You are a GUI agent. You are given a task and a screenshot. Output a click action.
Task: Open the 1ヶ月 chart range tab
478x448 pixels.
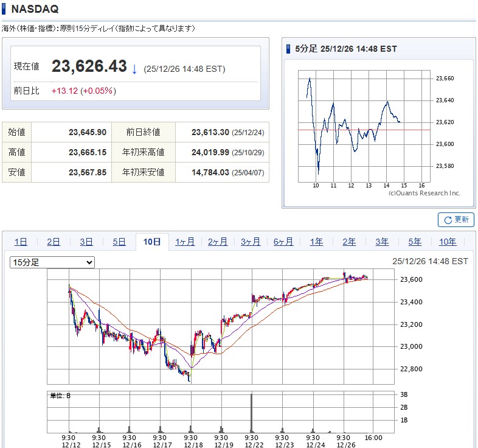pyautogui.click(x=185, y=242)
